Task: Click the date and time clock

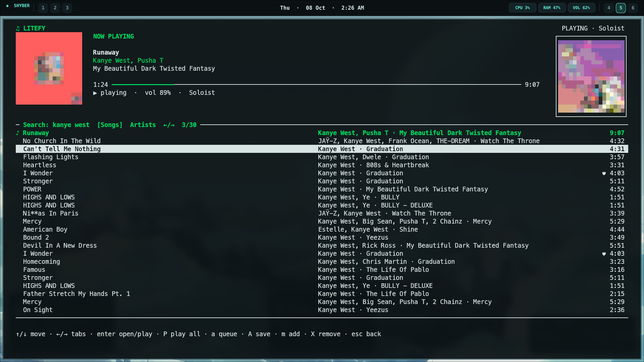Action: (322, 8)
